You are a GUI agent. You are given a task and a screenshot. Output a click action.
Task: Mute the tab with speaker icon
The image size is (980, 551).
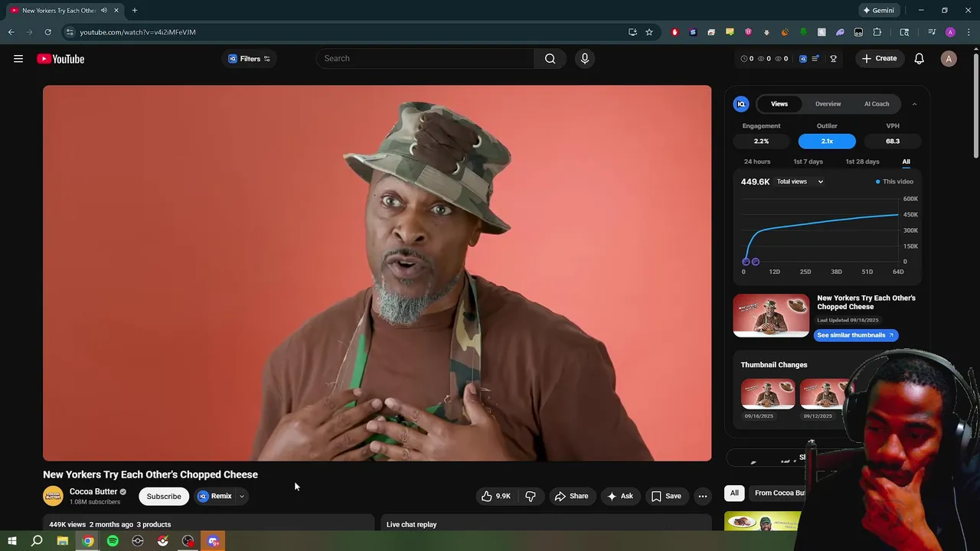pyautogui.click(x=104, y=11)
